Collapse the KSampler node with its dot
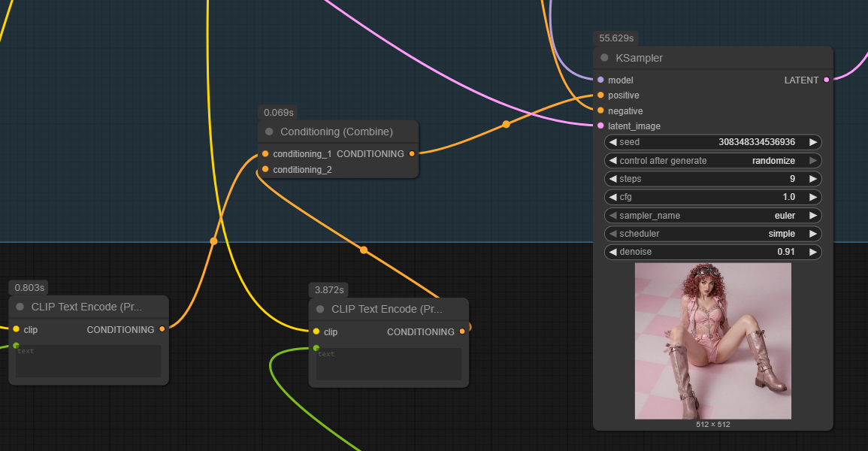The height and width of the screenshot is (451, 868). pyautogui.click(x=604, y=58)
